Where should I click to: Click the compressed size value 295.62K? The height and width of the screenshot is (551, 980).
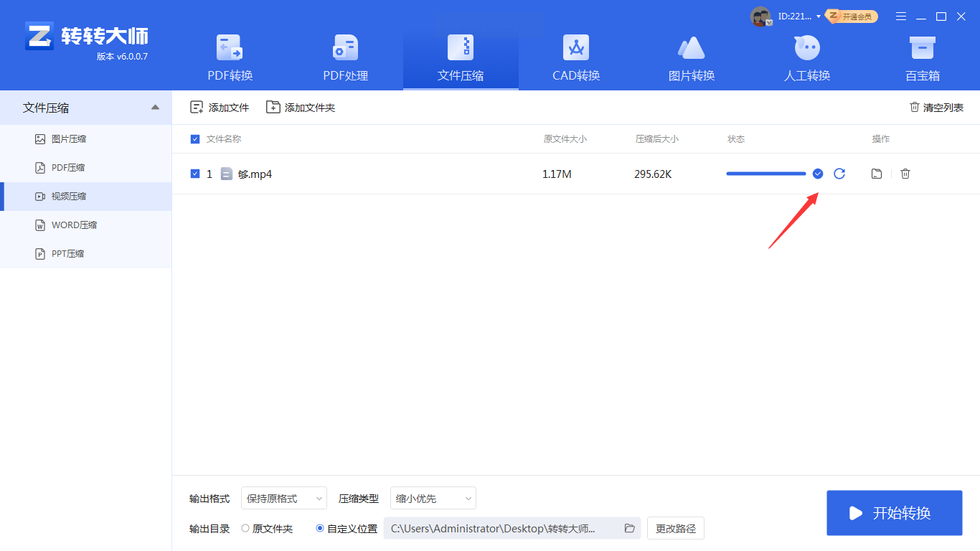tap(653, 174)
